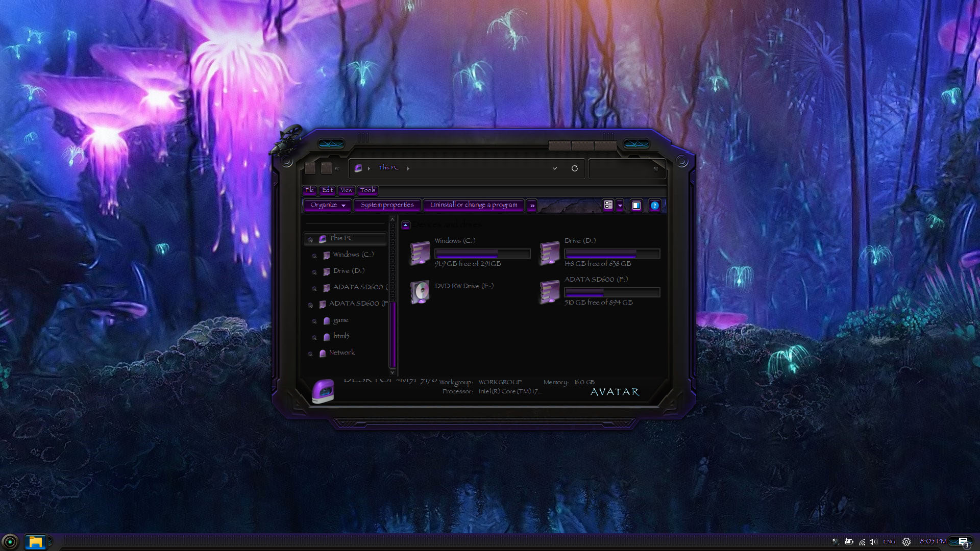Expand ADATA SD600 (F:) root tree node

tap(310, 305)
